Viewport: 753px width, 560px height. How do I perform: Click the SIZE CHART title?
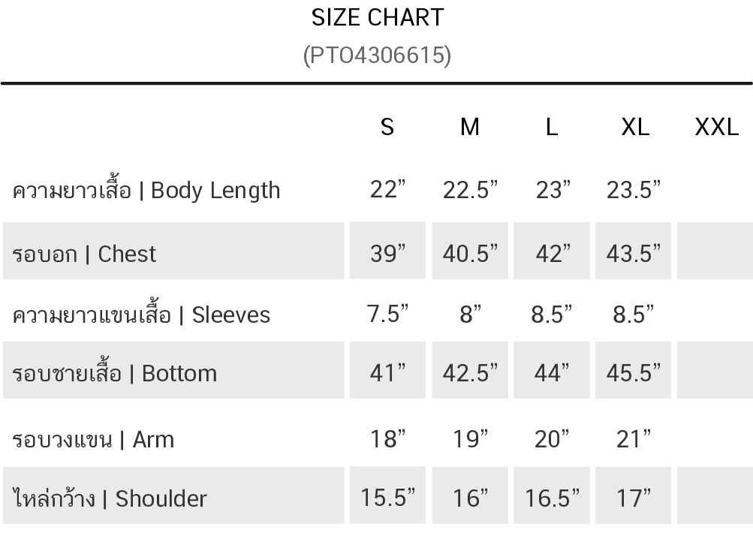377,17
